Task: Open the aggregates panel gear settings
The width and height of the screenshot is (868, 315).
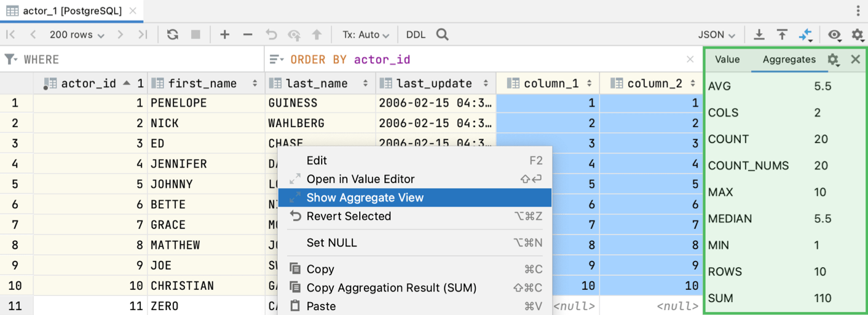Action: 834,60
